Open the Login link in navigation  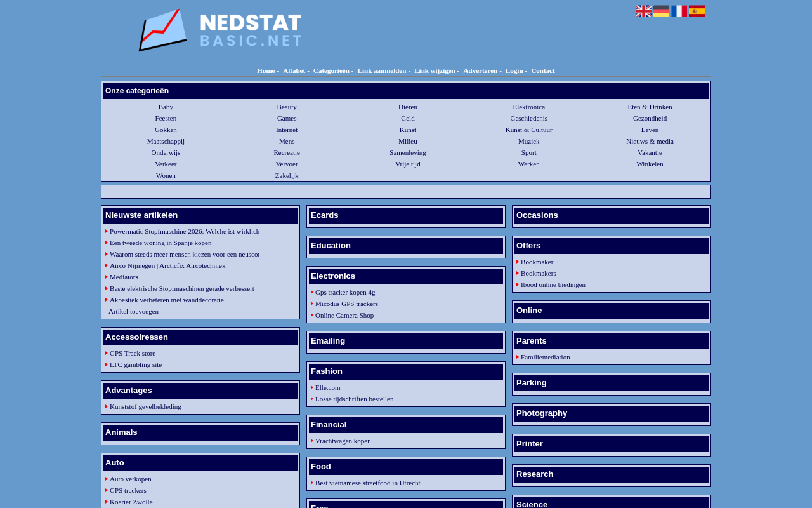tap(514, 70)
